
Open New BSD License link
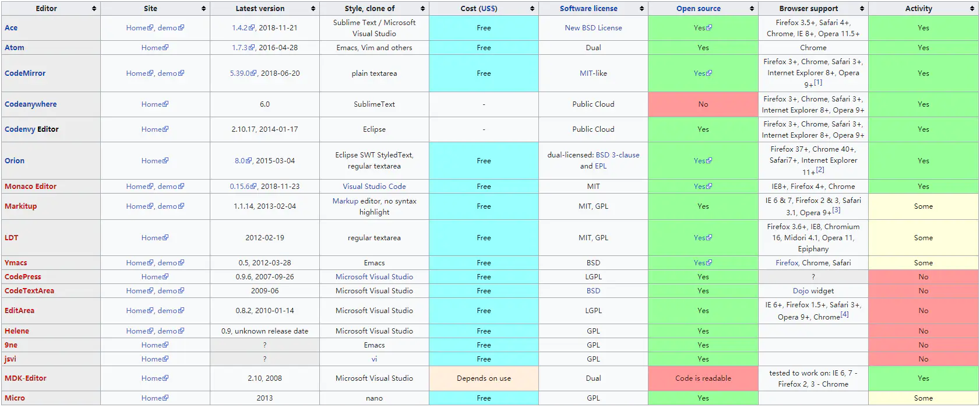click(x=593, y=28)
